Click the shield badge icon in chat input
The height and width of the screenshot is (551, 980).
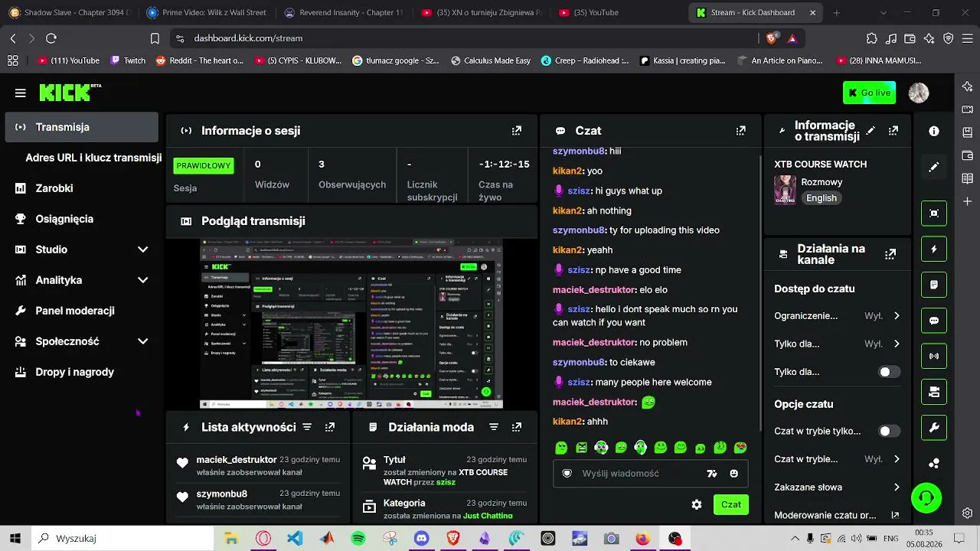tap(567, 474)
